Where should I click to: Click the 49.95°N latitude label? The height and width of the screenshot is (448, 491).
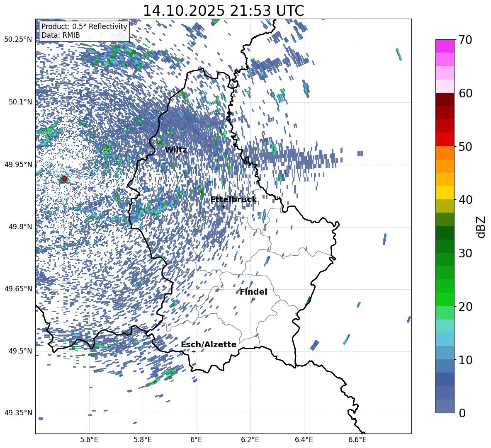[18, 164]
